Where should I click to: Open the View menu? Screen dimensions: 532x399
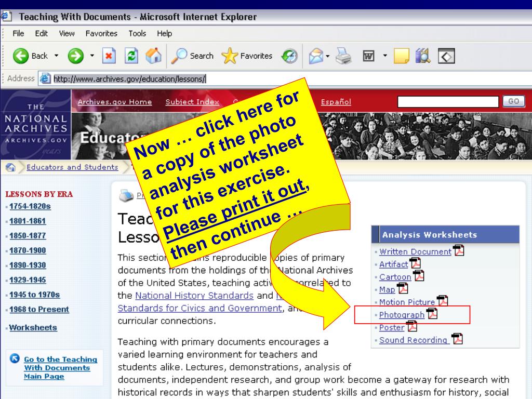pyautogui.click(x=67, y=34)
